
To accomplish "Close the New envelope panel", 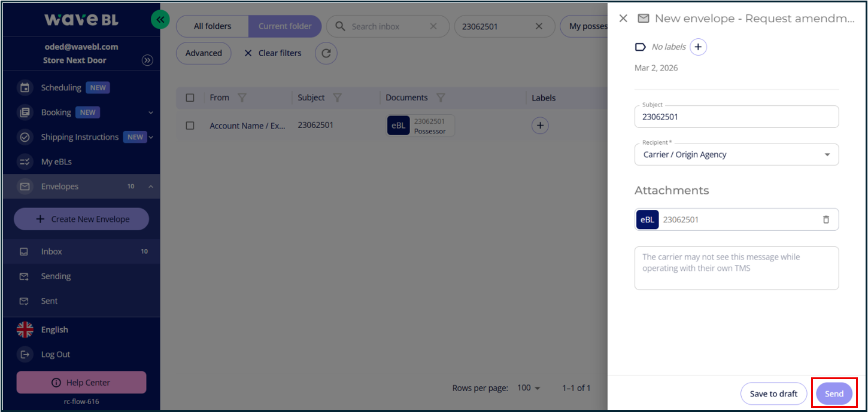I will pyautogui.click(x=623, y=19).
